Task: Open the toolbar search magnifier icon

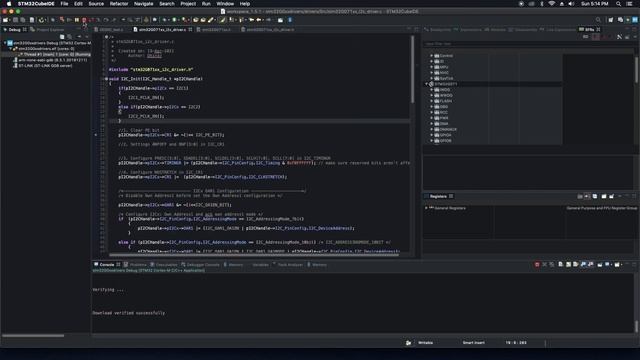Action: pyautogui.click(x=598, y=20)
